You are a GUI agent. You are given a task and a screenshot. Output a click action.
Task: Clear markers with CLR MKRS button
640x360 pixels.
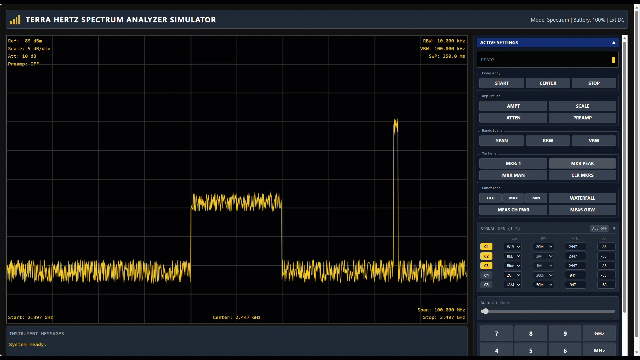click(582, 176)
